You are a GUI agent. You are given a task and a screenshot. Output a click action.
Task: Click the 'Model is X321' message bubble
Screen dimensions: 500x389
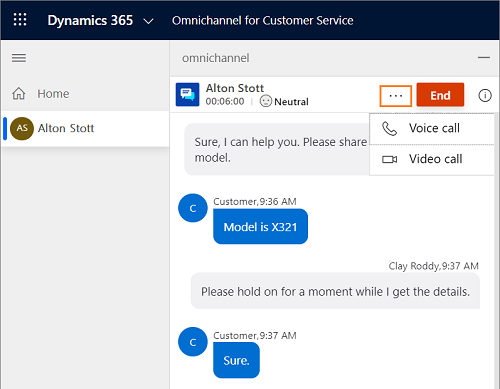click(x=260, y=226)
